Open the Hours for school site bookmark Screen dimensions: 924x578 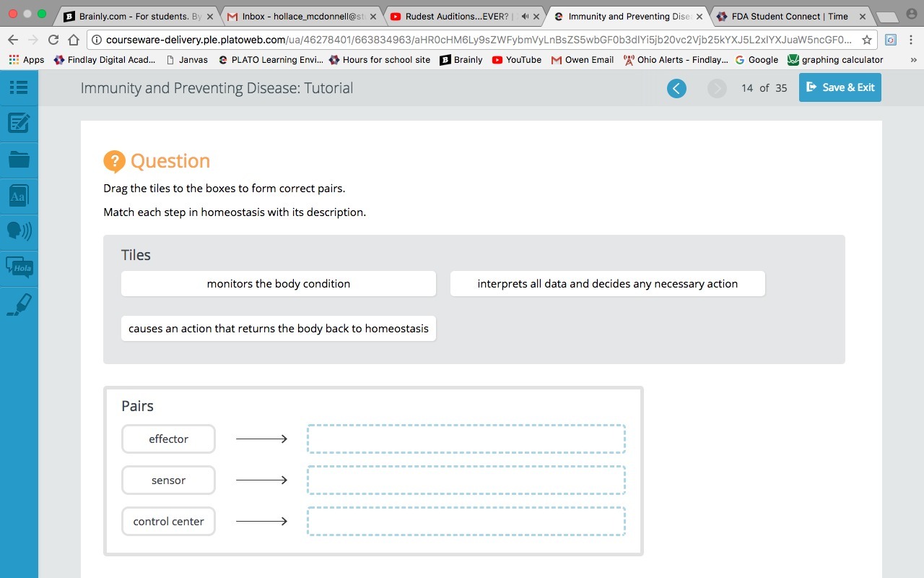click(x=380, y=60)
